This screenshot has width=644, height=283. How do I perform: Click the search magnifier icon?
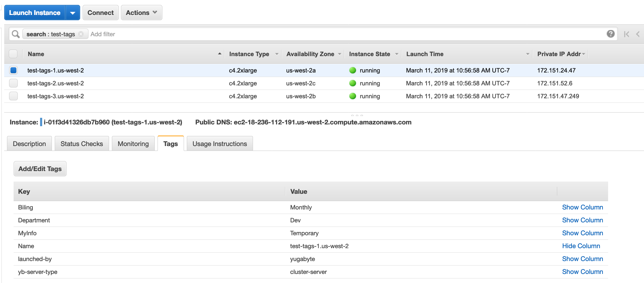[16, 34]
